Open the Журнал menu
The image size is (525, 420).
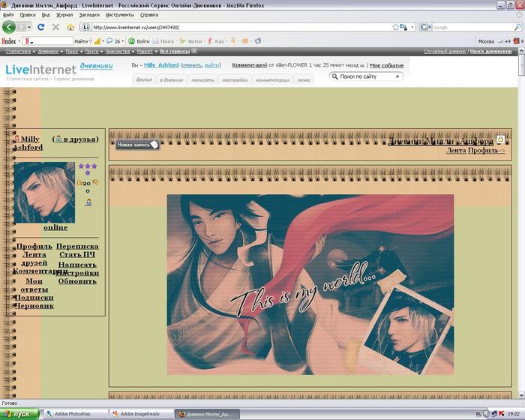pyautogui.click(x=64, y=15)
